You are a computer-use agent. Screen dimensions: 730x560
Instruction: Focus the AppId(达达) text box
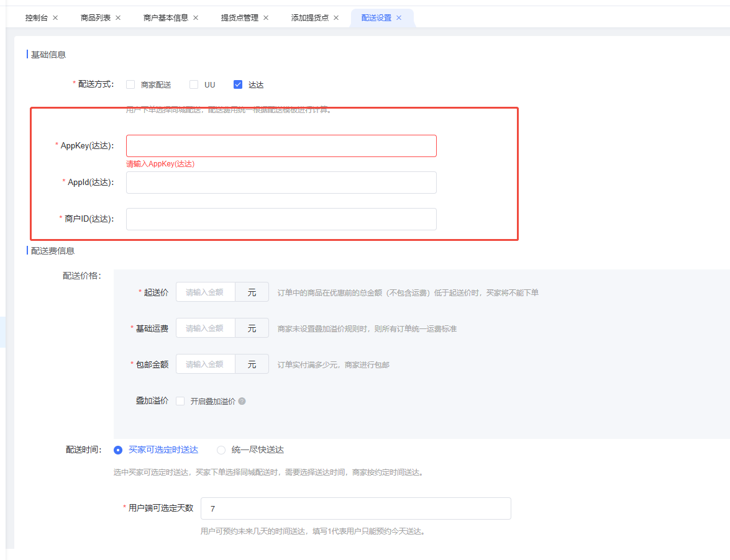[x=281, y=183]
